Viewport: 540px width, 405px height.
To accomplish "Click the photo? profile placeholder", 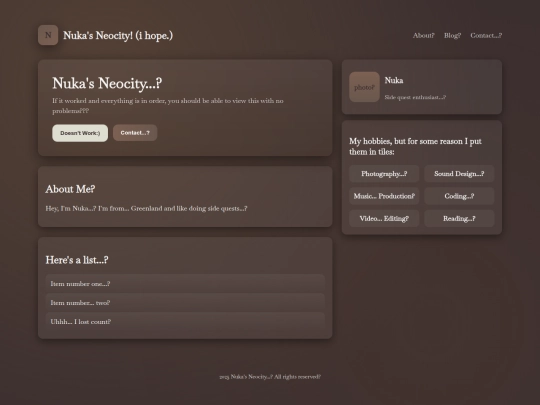I will coord(364,87).
